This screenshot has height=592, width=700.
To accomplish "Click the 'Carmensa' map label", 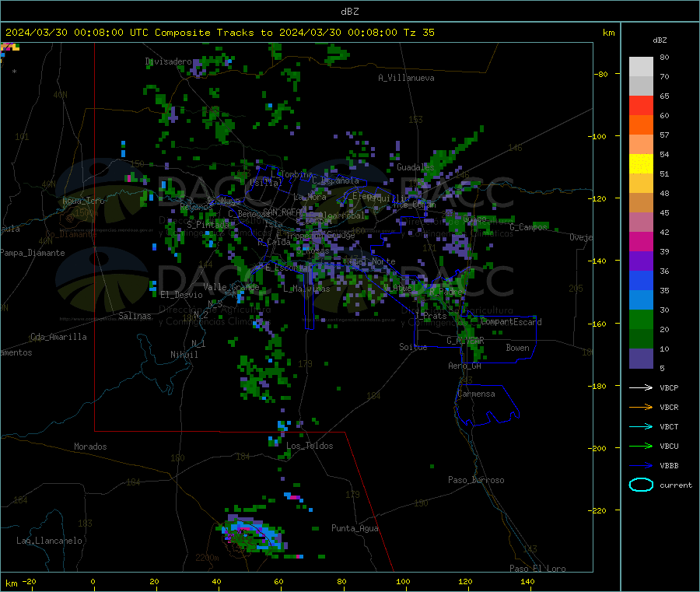I will (x=476, y=394).
